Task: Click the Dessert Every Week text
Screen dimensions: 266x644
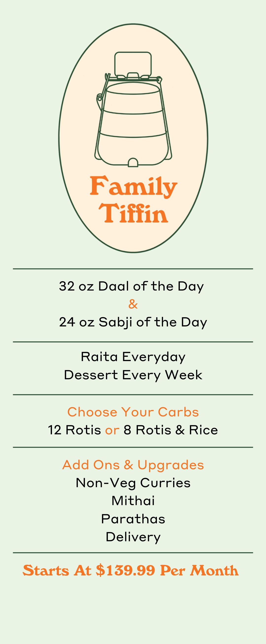Action: pos(133,375)
